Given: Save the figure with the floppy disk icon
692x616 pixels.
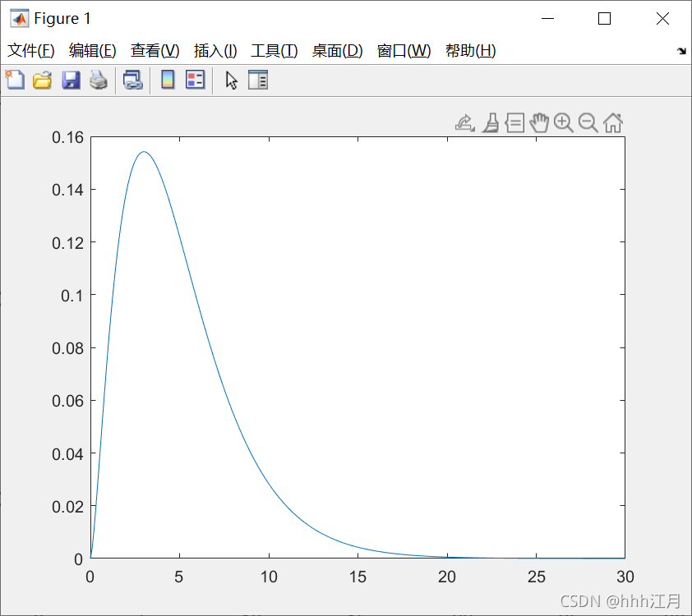Looking at the screenshot, I should (x=71, y=80).
